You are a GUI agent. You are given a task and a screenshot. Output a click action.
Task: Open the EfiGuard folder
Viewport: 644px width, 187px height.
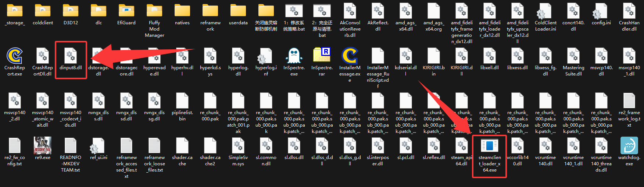[126, 11]
